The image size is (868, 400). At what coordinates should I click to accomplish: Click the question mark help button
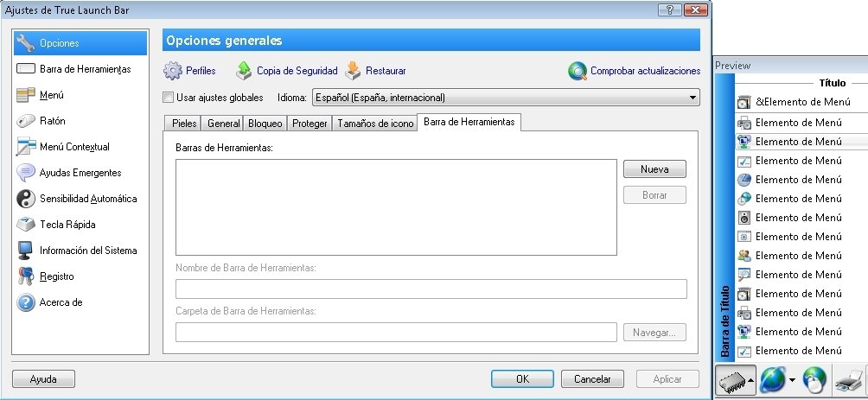click(x=670, y=10)
